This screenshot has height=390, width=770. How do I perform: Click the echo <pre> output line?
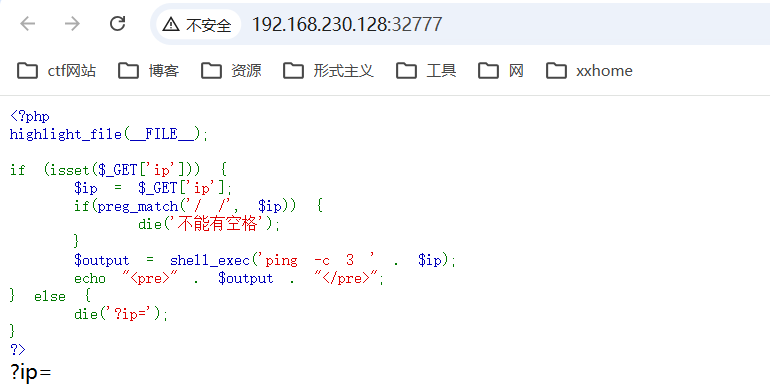pyautogui.click(x=229, y=278)
